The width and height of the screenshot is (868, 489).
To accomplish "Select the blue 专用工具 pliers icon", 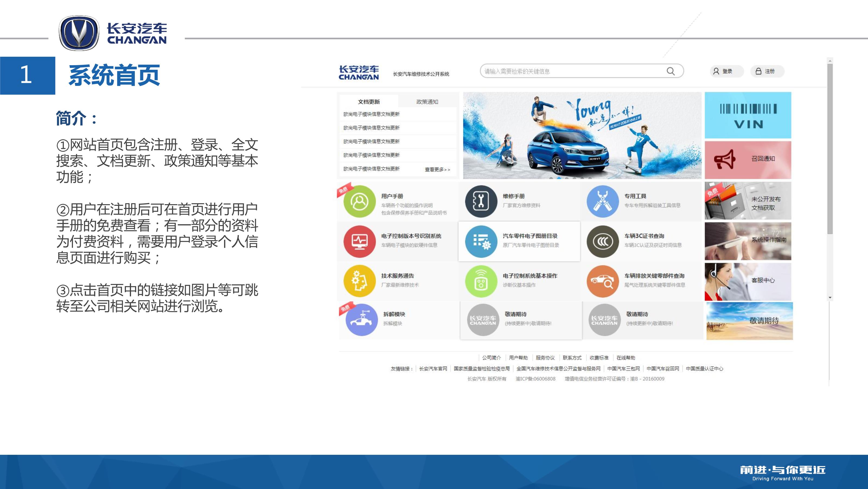I will tap(602, 201).
